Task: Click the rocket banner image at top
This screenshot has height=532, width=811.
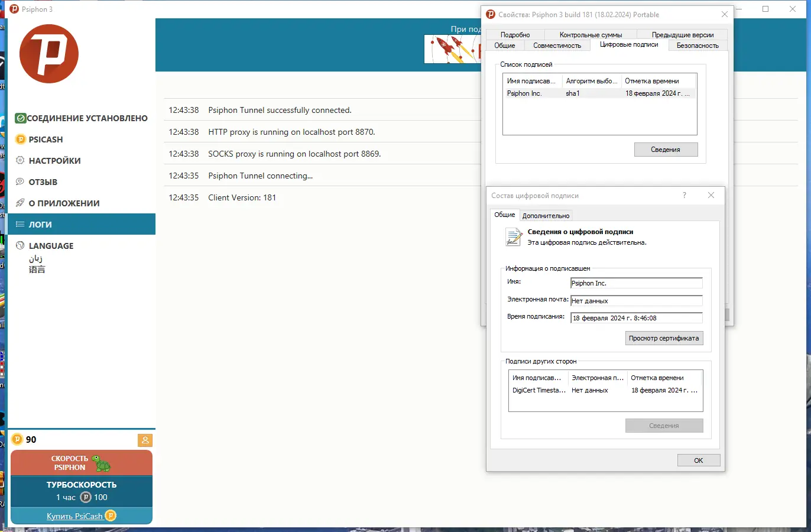Action: [x=453, y=50]
